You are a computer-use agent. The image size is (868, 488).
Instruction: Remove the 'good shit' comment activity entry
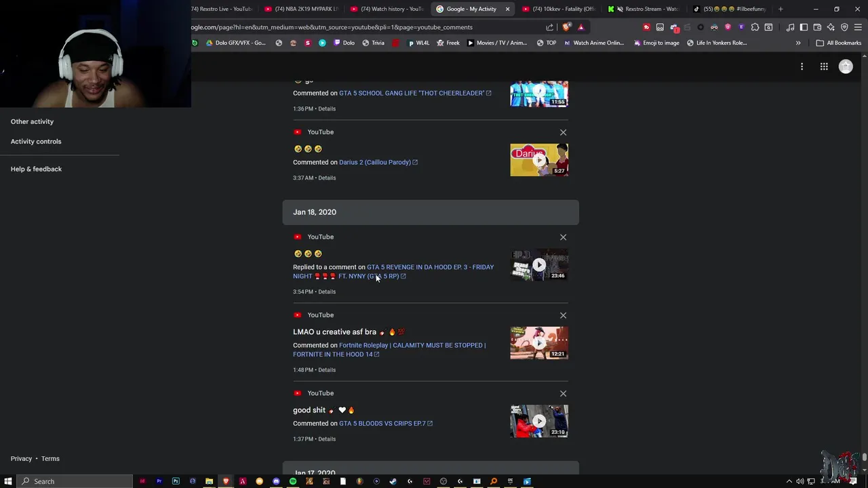coord(563,393)
